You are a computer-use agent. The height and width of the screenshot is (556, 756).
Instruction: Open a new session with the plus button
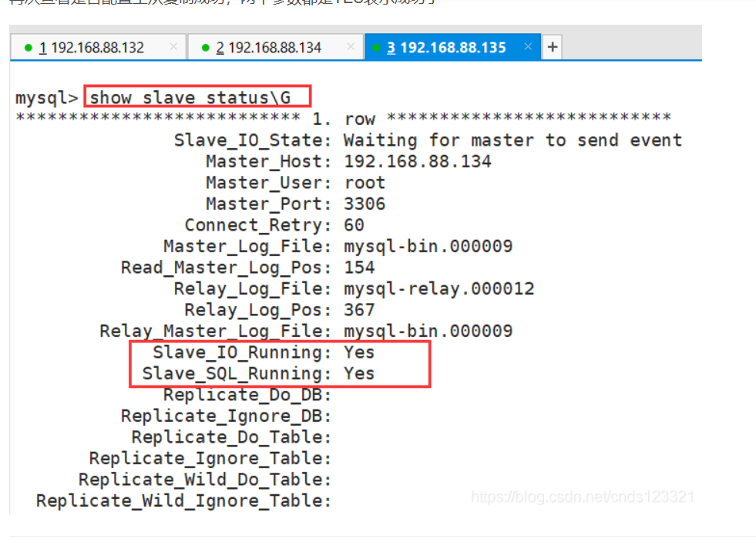click(552, 47)
